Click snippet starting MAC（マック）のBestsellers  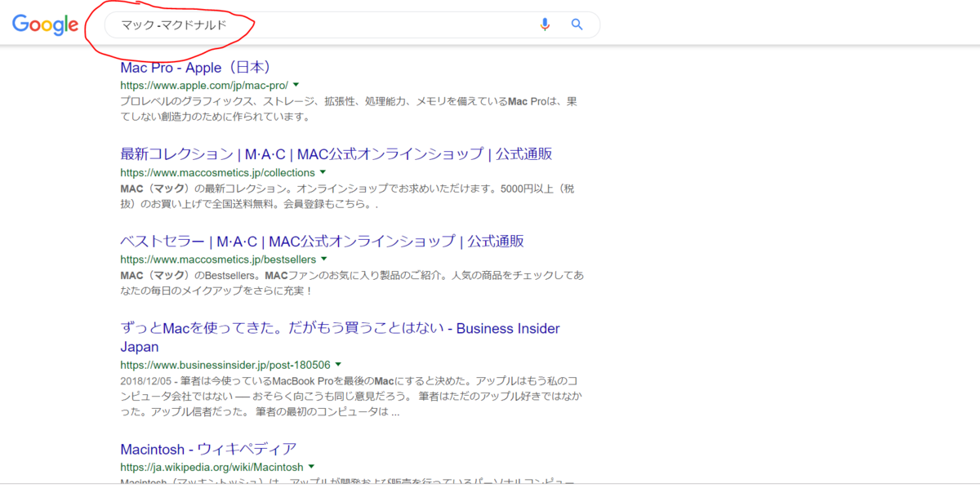352,283
